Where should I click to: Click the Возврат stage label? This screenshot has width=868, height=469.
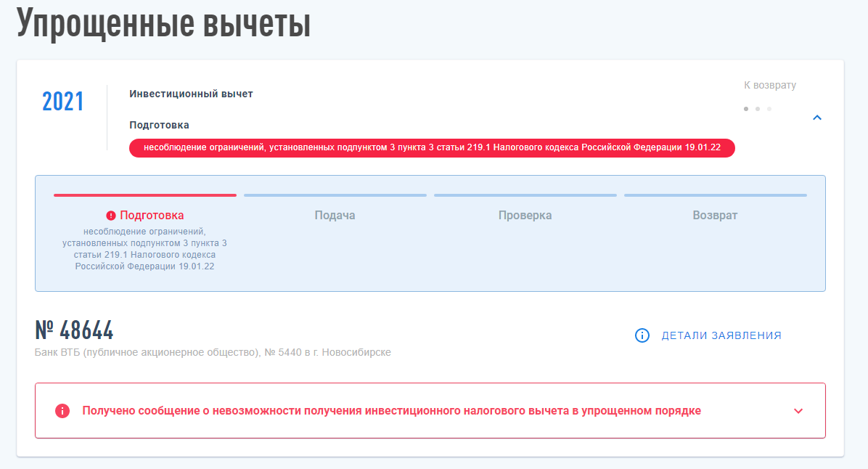pyautogui.click(x=716, y=215)
